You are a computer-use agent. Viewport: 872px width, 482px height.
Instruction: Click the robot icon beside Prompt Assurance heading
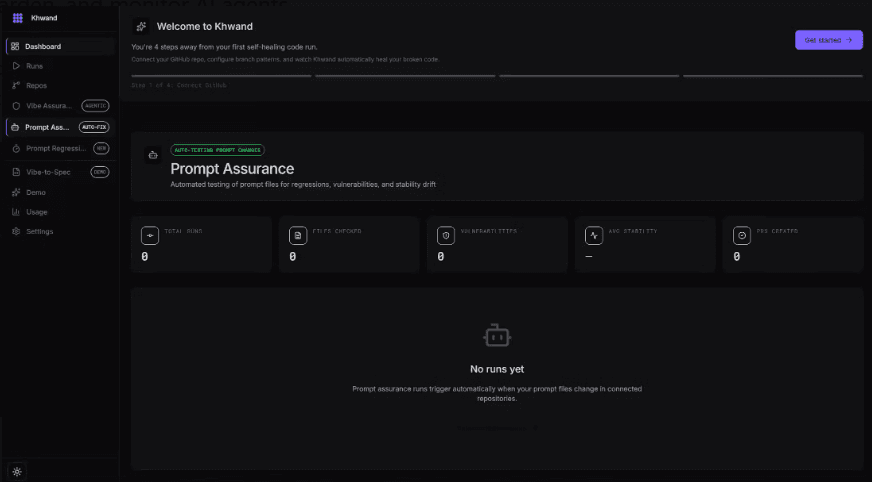153,155
